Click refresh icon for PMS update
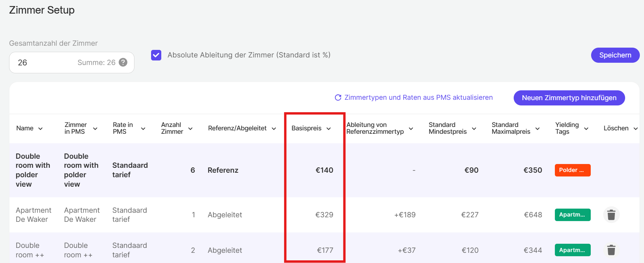 click(x=338, y=97)
